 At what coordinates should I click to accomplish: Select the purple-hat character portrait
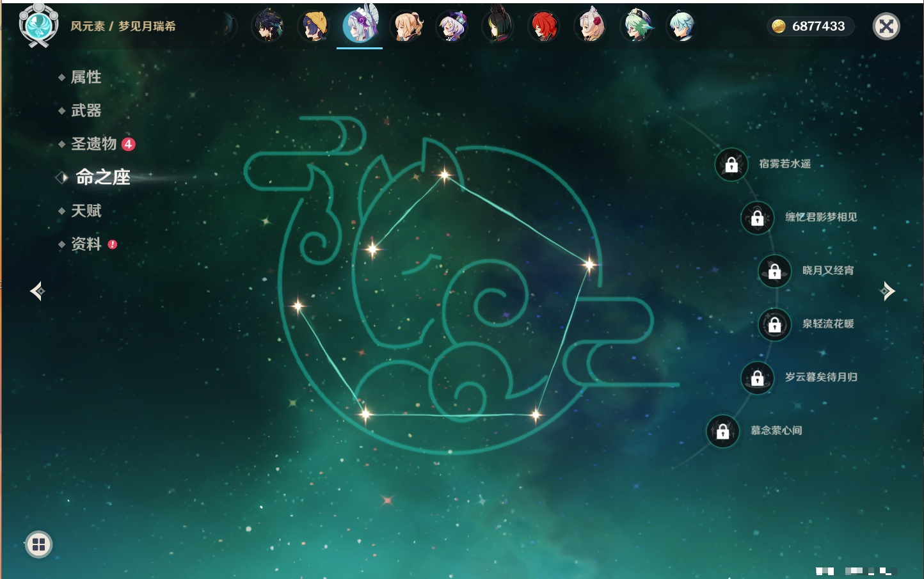pyautogui.click(x=452, y=27)
